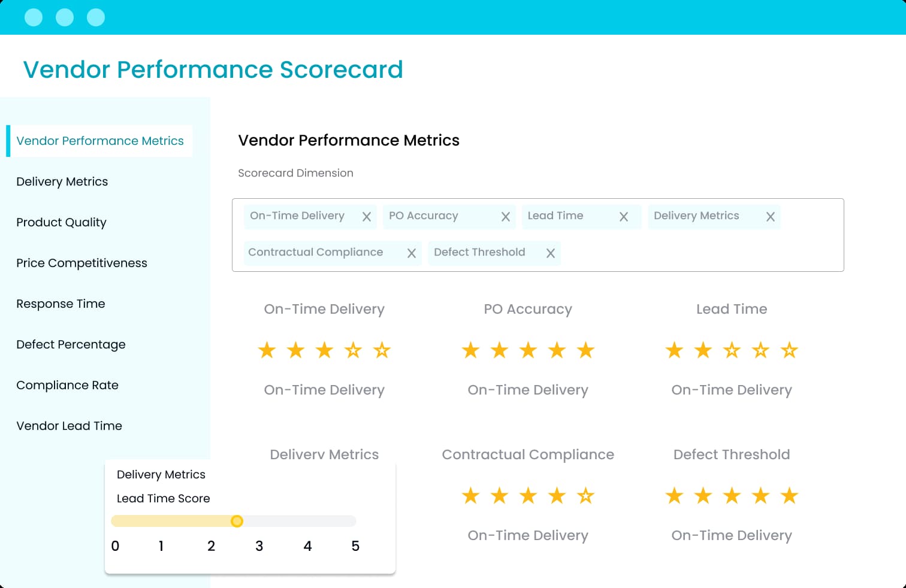Open Vendor Performance Metrics sidebar tab
Image resolution: width=906 pixels, height=588 pixels.
pyautogui.click(x=100, y=141)
